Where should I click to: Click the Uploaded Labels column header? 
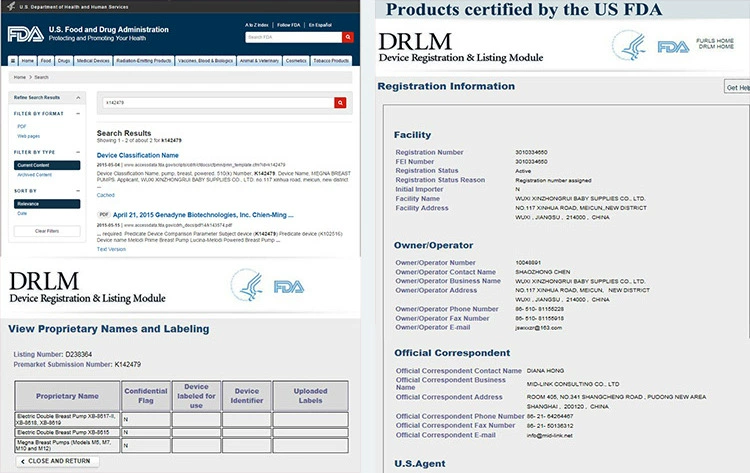tap(310, 396)
